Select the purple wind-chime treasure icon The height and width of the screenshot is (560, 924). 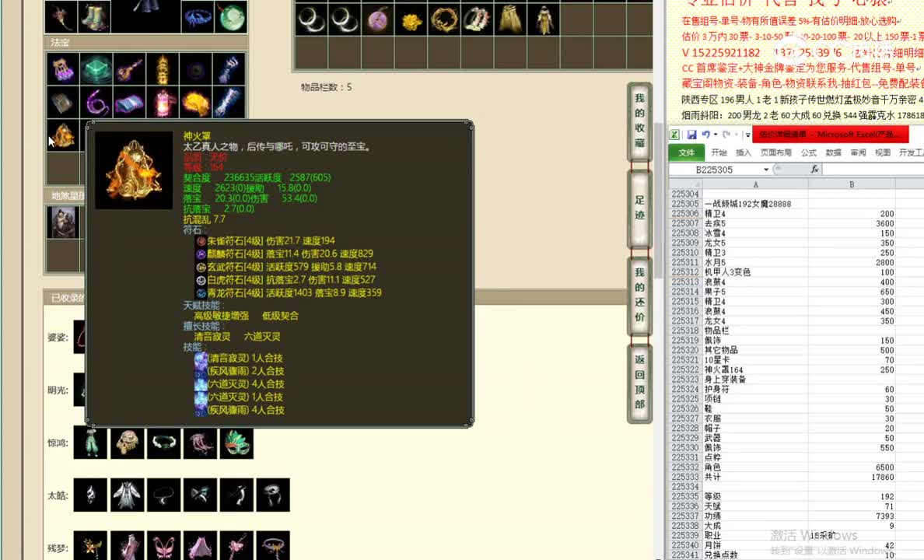click(x=62, y=69)
